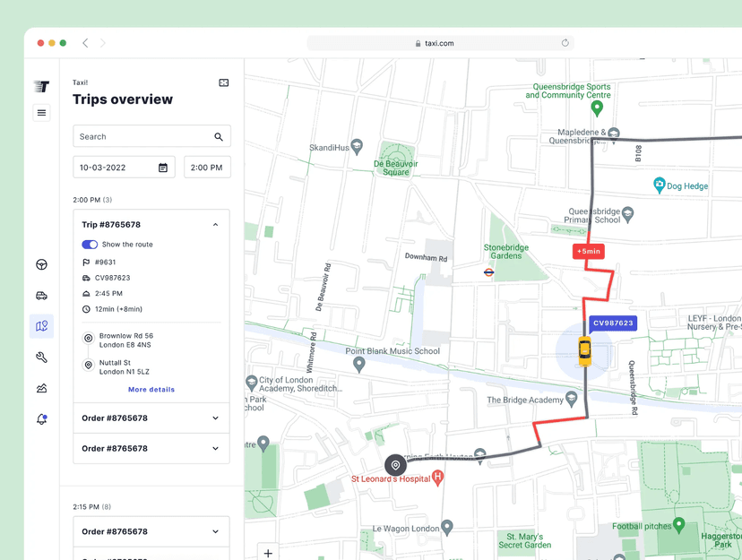Viewport: 742px width, 560px height.
Task: Collapse the Trip #8765678 card
Action: [214, 224]
